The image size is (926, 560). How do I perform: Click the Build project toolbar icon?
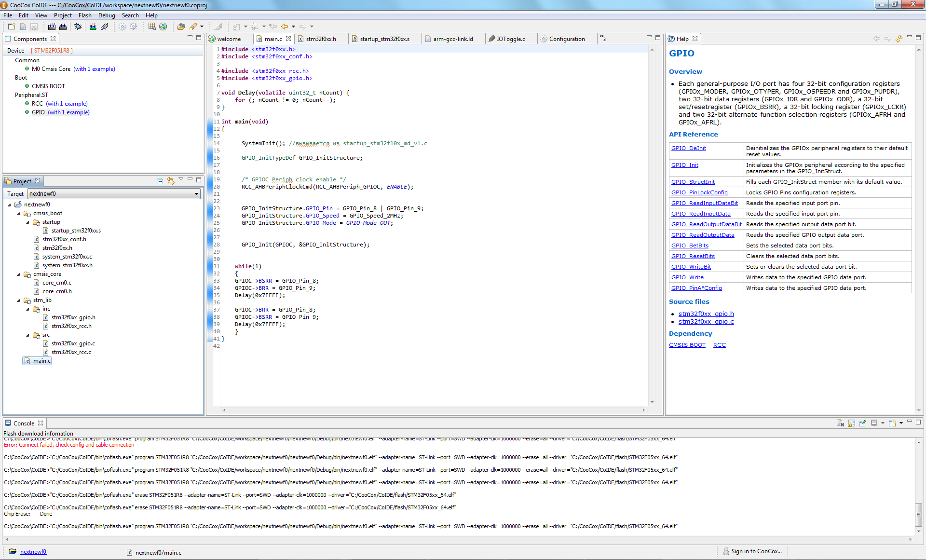pyautogui.click(x=52, y=27)
